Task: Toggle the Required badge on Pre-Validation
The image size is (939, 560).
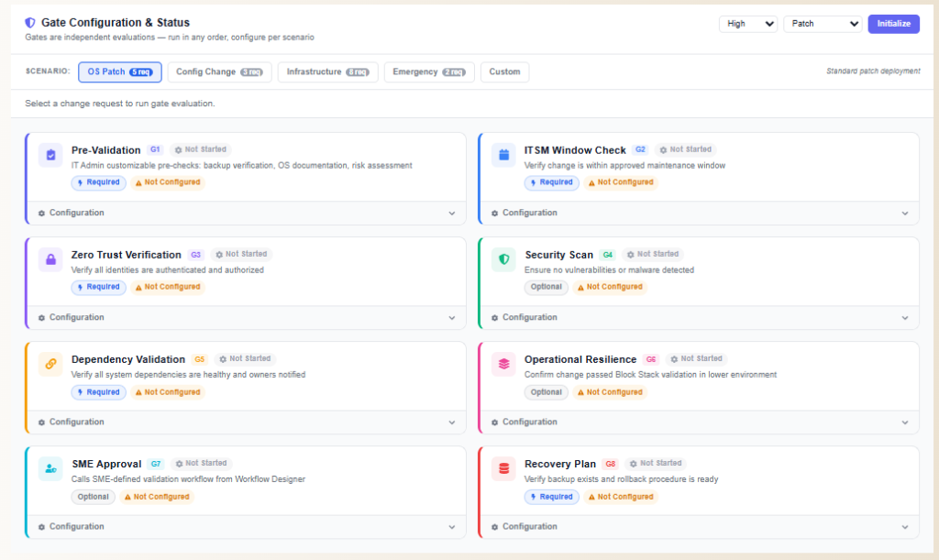Action: (98, 182)
